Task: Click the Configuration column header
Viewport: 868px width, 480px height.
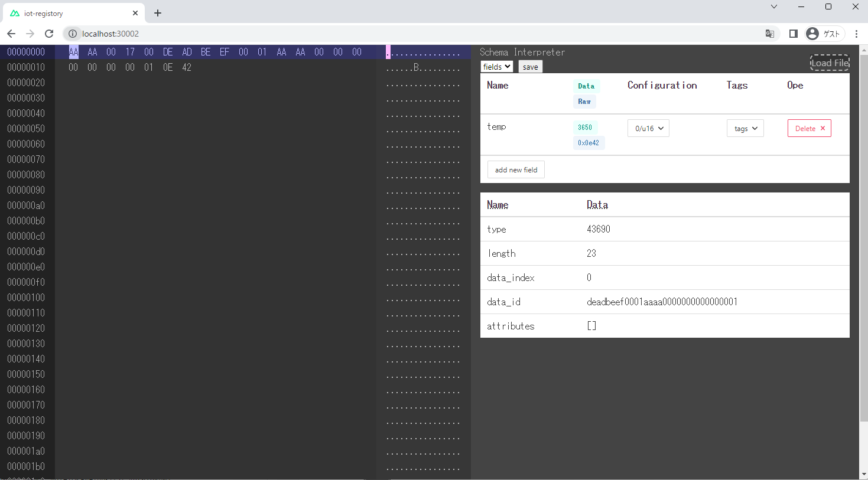Action: (x=662, y=85)
